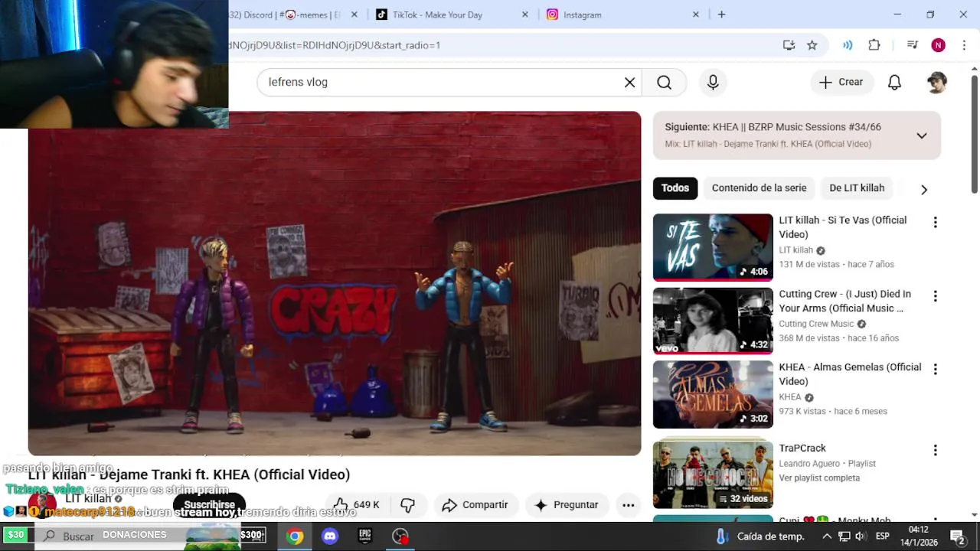Dislike the video with thumbs-down
The width and height of the screenshot is (980, 551).
[x=407, y=505]
